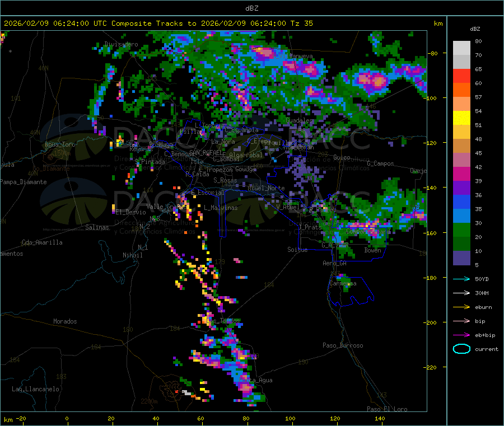Click the Cda_Amarilla map label
The image size is (504, 426).
tap(42, 242)
